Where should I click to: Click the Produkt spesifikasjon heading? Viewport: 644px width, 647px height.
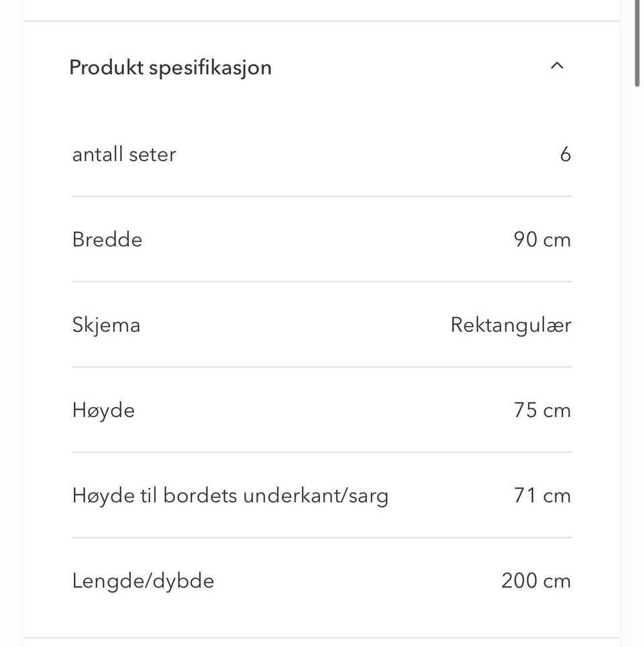[170, 68]
